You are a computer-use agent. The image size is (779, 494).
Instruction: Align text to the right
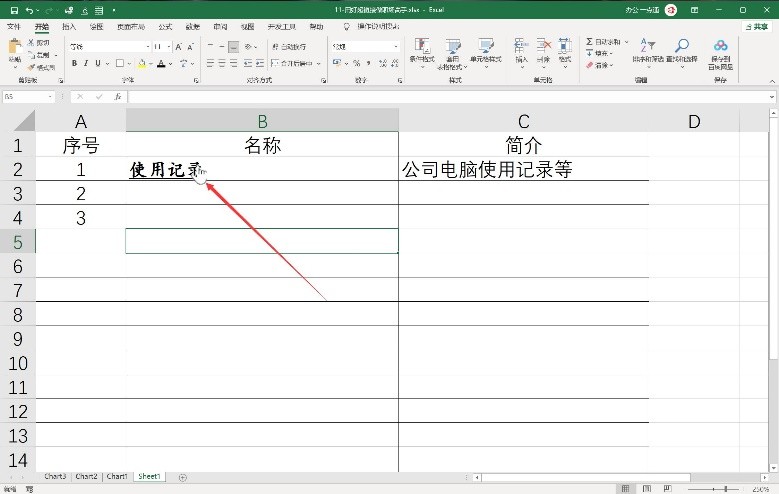click(x=234, y=63)
